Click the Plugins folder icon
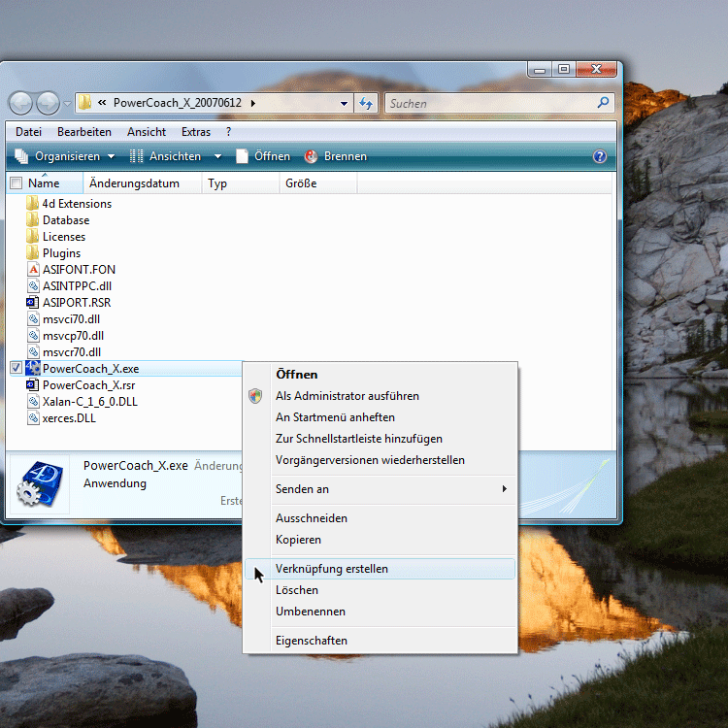728x728 pixels. [x=32, y=253]
